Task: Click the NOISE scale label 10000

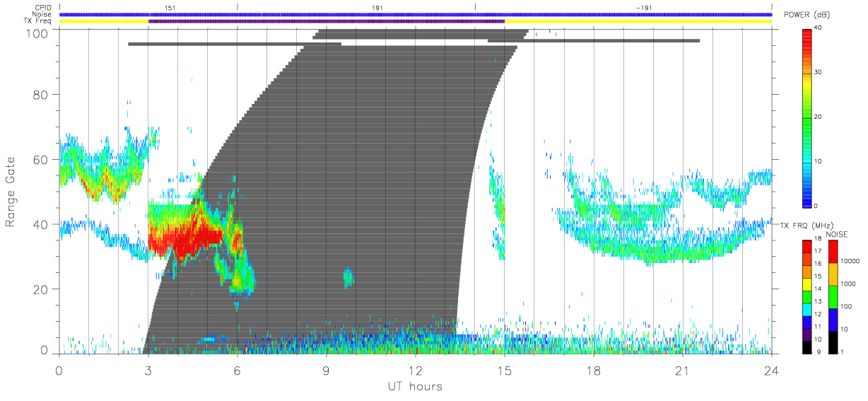Action: pos(849,261)
